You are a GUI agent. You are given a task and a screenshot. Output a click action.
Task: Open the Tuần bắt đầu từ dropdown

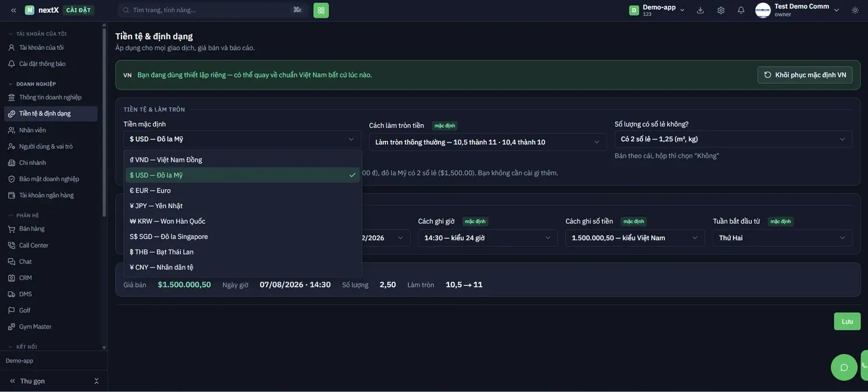click(782, 238)
